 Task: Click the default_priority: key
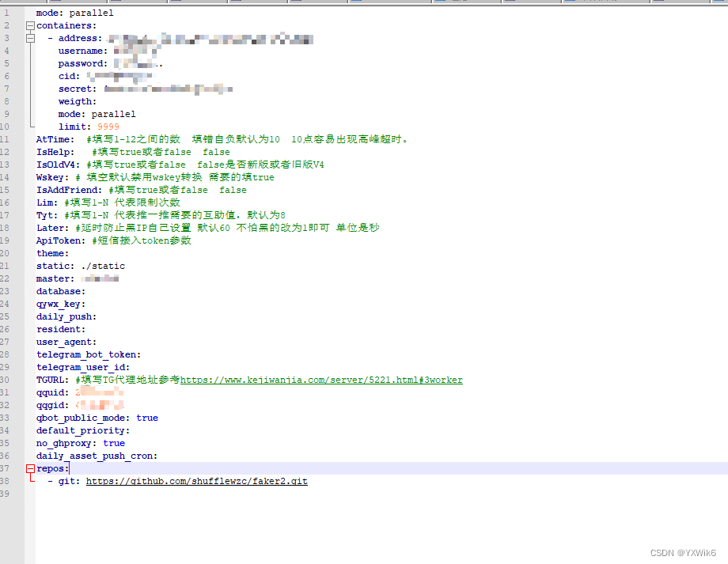coord(82,431)
